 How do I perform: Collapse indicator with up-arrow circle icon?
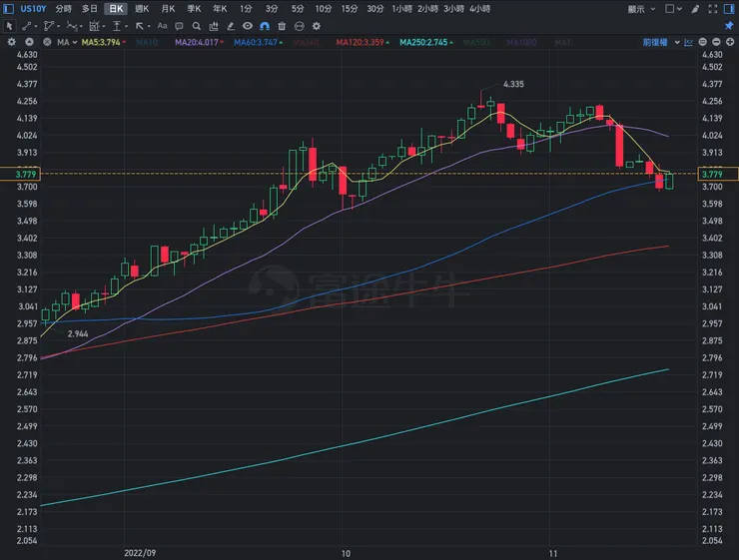[29, 42]
